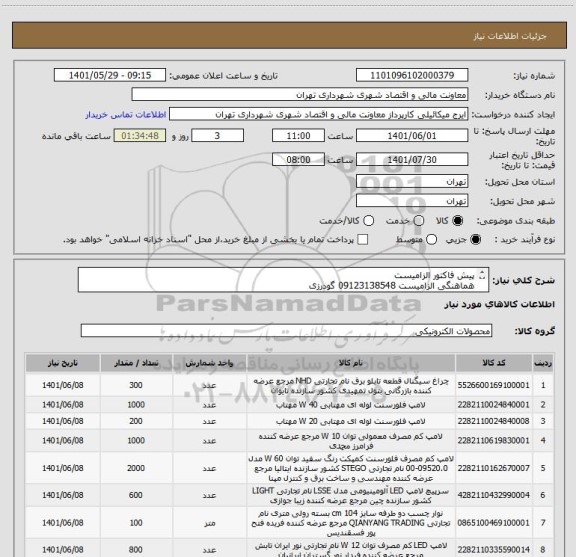Screen dimensions: 576x557
Task: Click the QIANYANG TRADING tape item name
Action: 351,523
